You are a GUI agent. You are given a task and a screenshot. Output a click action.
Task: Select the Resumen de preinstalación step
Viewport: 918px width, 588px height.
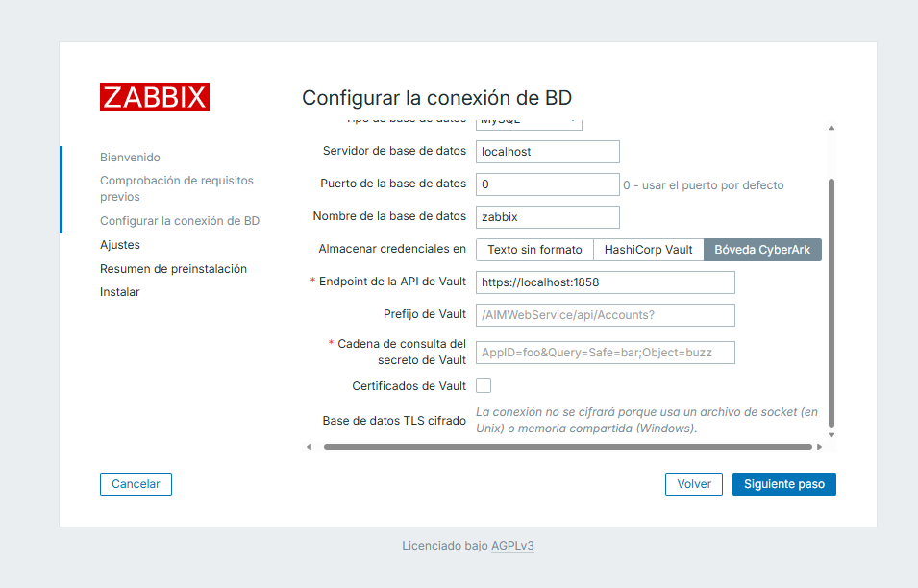pos(173,269)
